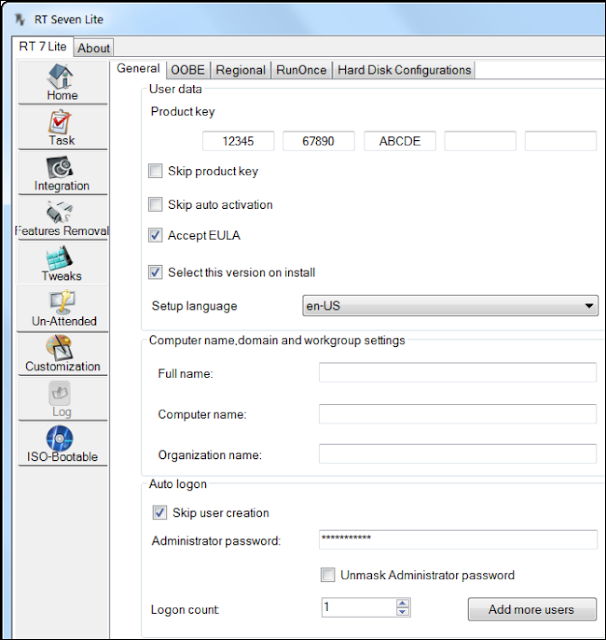This screenshot has height=640, width=606.
Task: Tick Unmask Administrator password
Action: 328,575
